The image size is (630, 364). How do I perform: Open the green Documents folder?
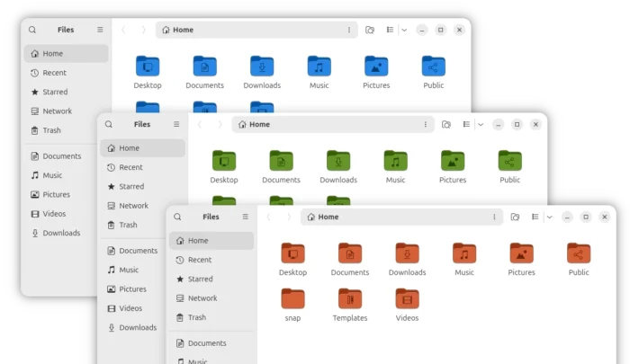[x=281, y=161]
